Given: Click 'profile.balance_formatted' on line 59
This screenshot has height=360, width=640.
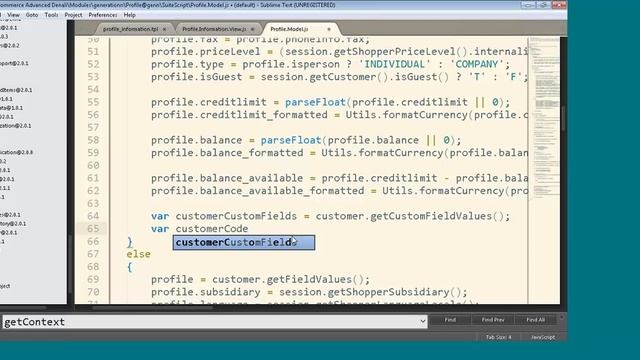Looking at the screenshot, I should click(x=227, y=153).
